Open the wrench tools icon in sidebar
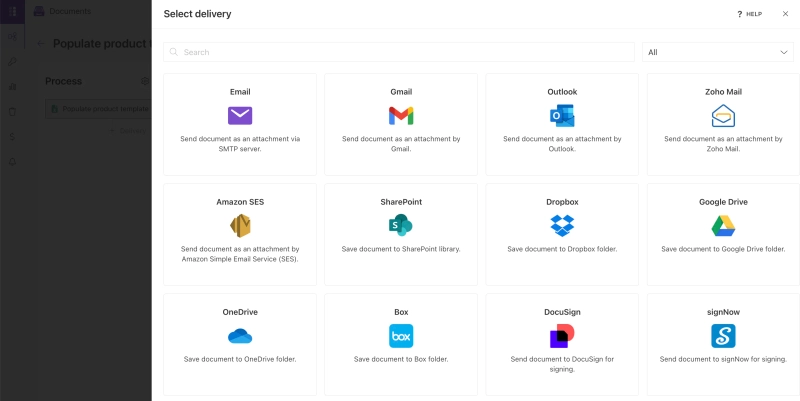 pos(12,62)
